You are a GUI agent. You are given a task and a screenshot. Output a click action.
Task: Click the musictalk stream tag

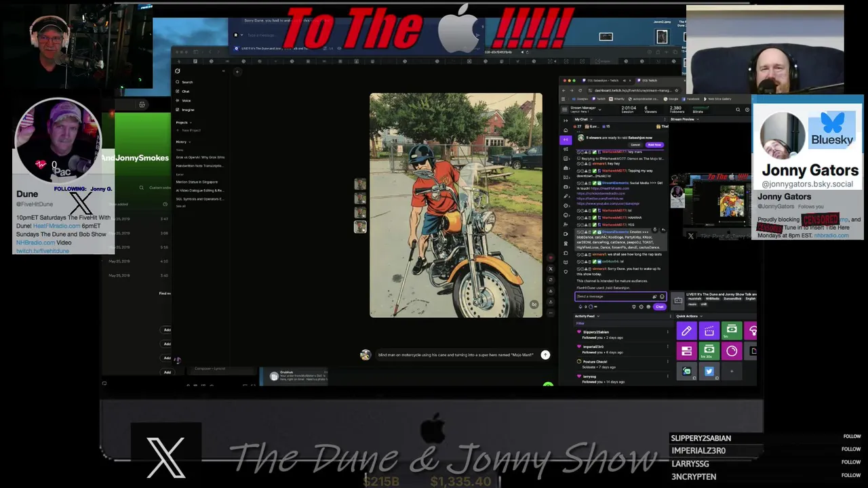click(695, 299)
